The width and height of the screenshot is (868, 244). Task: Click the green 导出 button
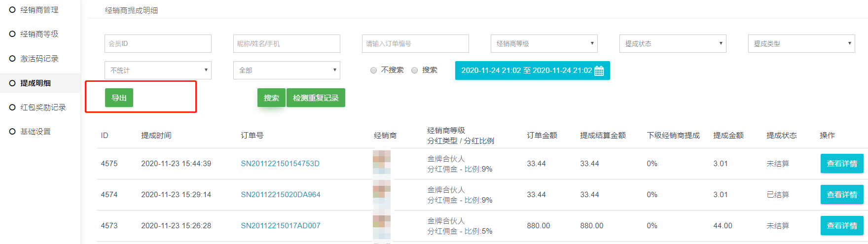(119, 98)
